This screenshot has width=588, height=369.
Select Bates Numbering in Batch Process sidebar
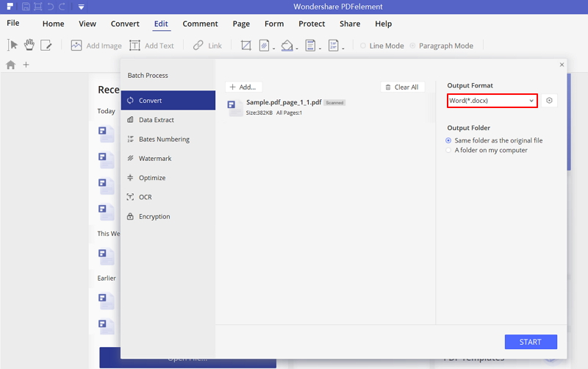pos(168,139)
